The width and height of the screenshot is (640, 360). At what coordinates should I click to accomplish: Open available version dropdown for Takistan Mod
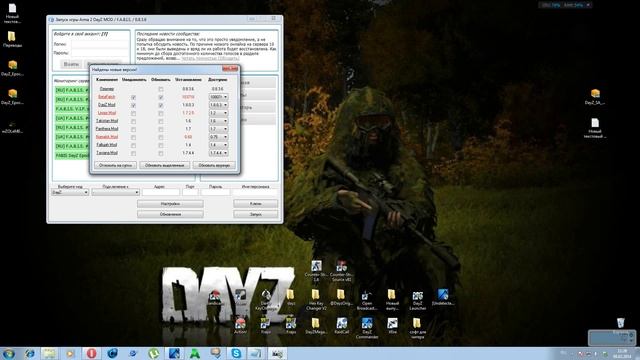coord(218,121)
